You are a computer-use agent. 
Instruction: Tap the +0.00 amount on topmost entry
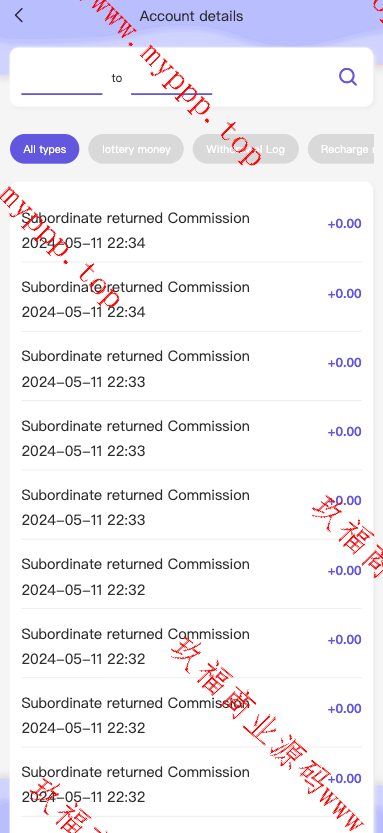coord(344,224)
